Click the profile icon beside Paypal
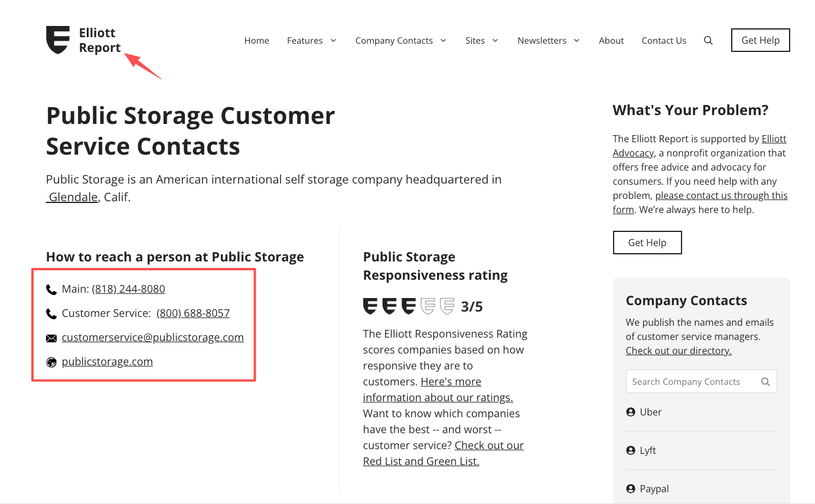815x504 pixels. (x=630, y=488)
